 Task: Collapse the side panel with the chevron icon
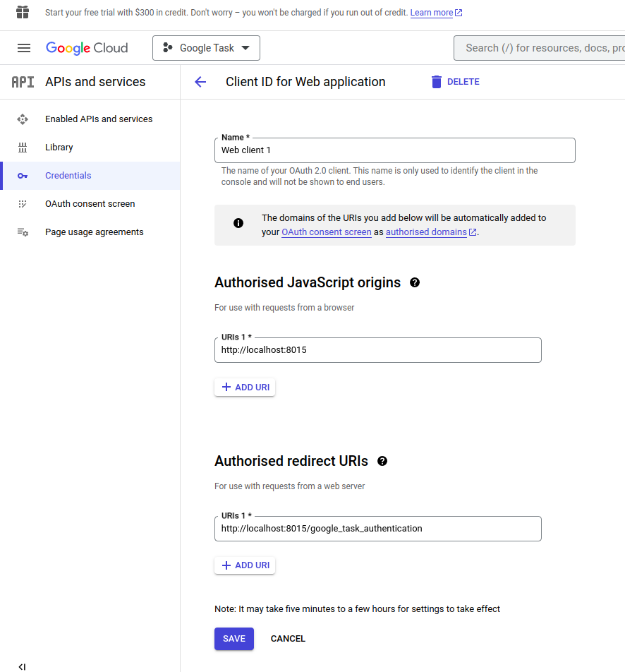pyautogui.click(x=23, y=666)
